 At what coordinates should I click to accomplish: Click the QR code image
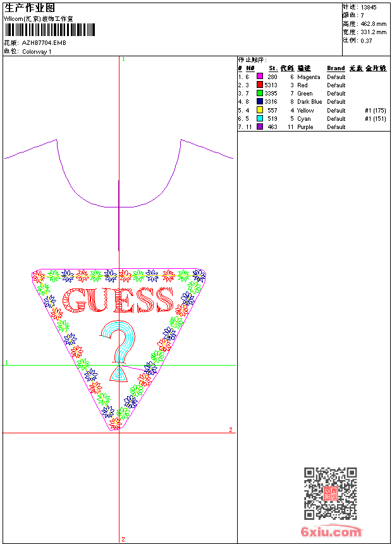click(x=331, y=493)
